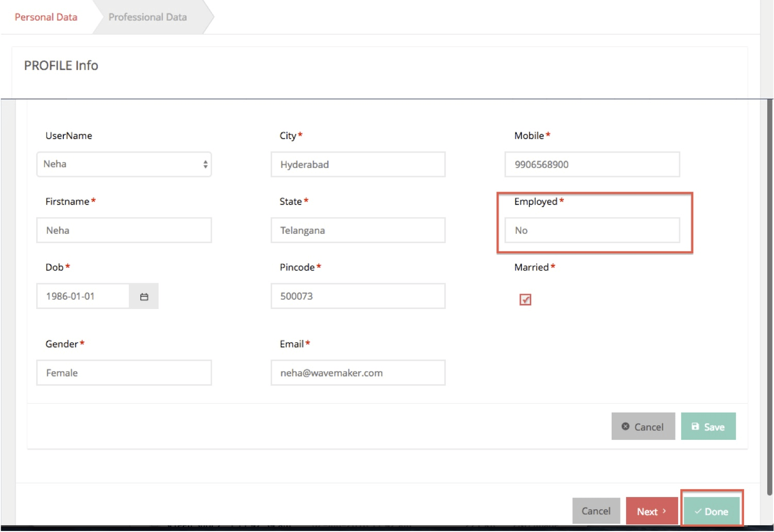Click the Dob date text field
The height and width of the screenshot is (532, 774).
(x=82, y=297)
